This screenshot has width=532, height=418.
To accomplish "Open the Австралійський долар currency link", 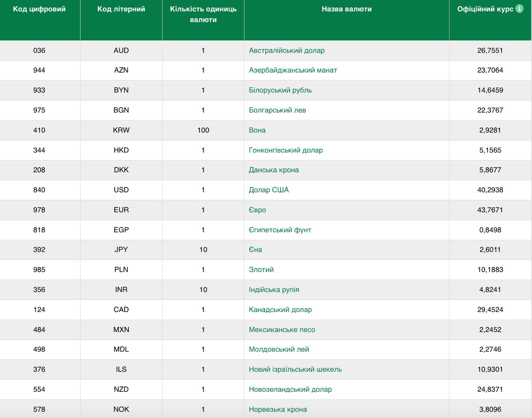I will point(286,50).
